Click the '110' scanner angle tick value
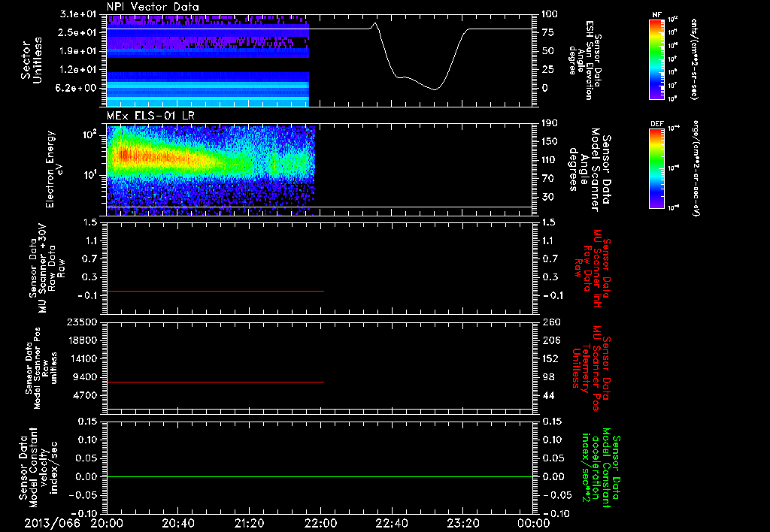 [550, 160]
